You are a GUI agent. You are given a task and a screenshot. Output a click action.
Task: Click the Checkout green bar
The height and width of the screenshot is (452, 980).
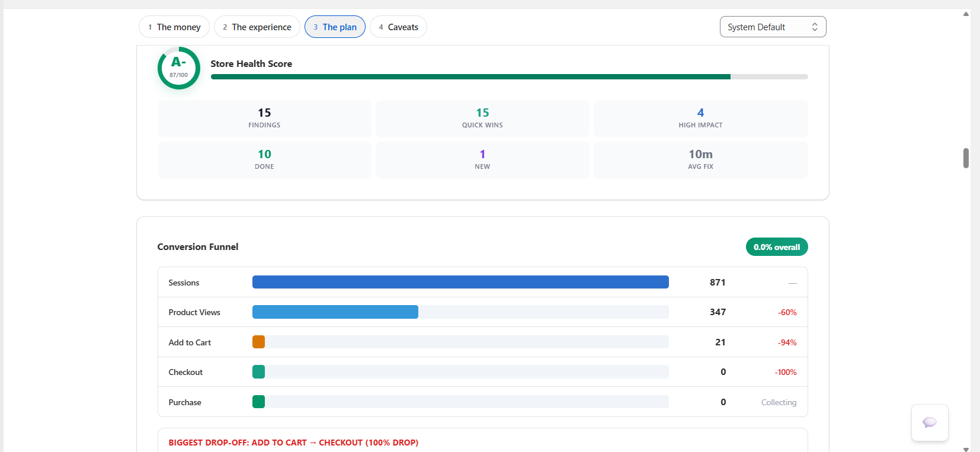pyautogui.click(x=258, y=371)
